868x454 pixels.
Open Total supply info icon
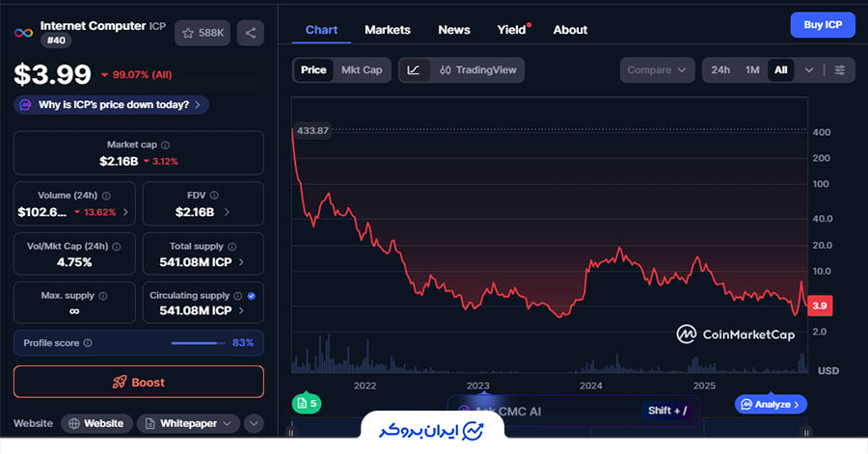[x=231, y=247]
